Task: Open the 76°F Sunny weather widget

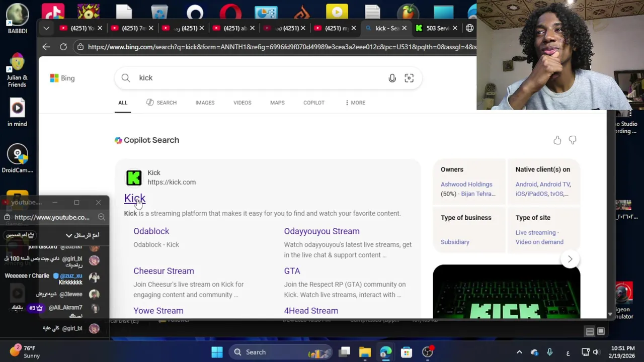Action: coord(25,352)
